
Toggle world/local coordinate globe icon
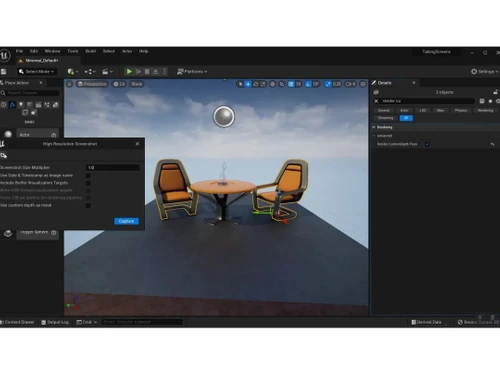tap(272, 84)
